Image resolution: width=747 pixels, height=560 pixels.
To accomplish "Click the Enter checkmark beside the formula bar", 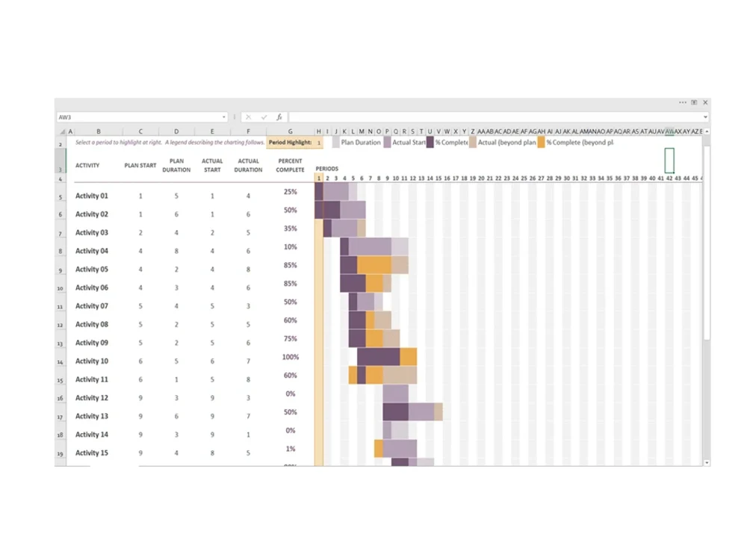I will click(264, 116).
